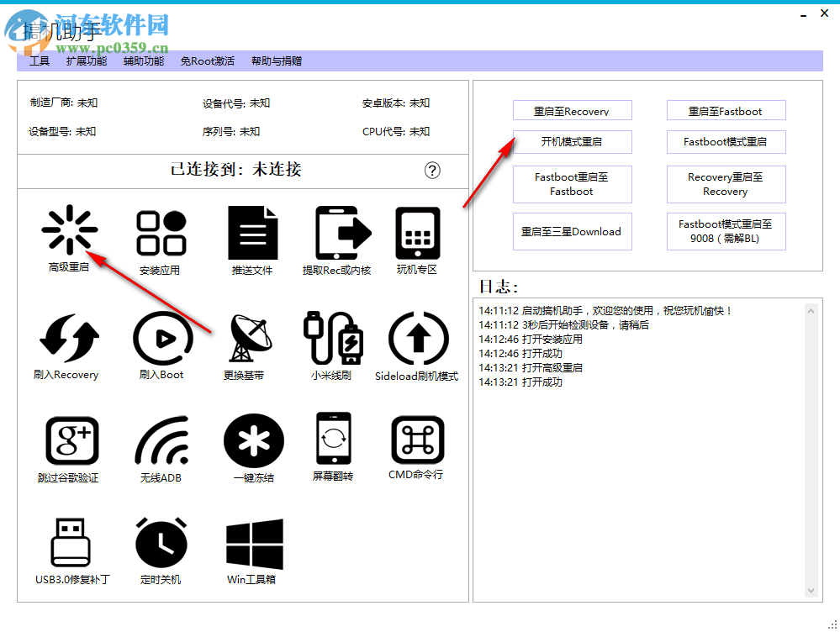Viewport: 840px width, 632px height.
Task: Open the 推送文件 push file icon
Action: (x=253, y=233)
